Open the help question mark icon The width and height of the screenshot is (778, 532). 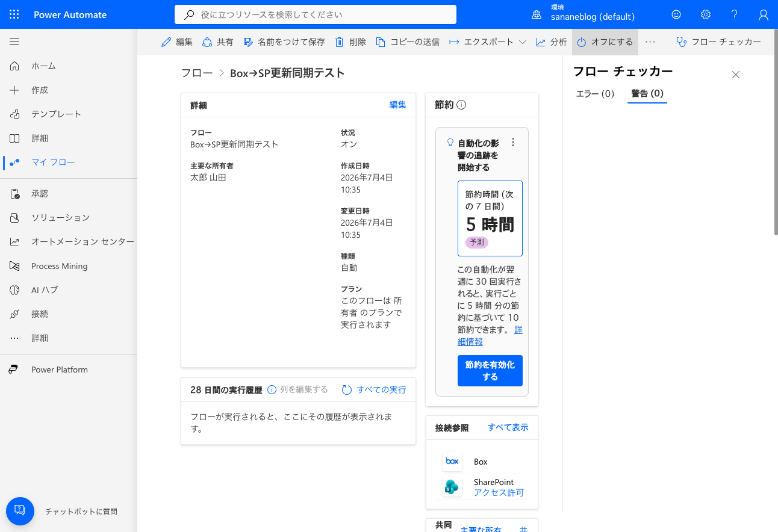pyautogui.click(x=735, y=14)
